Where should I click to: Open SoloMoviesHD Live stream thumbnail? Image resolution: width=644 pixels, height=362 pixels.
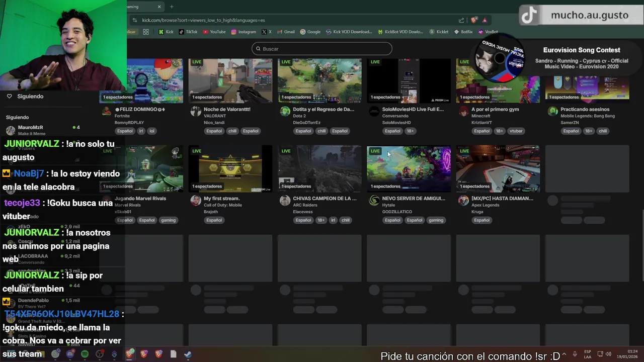[409, 80]
